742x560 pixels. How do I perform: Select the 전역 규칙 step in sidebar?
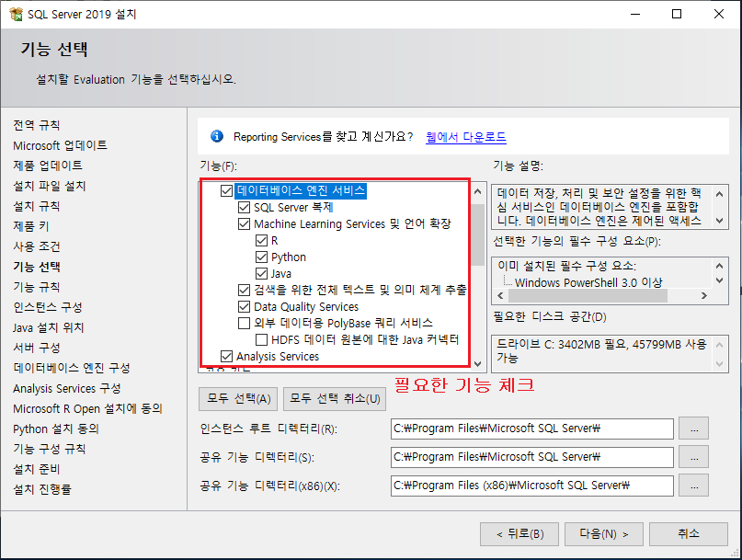coord(37,125)
